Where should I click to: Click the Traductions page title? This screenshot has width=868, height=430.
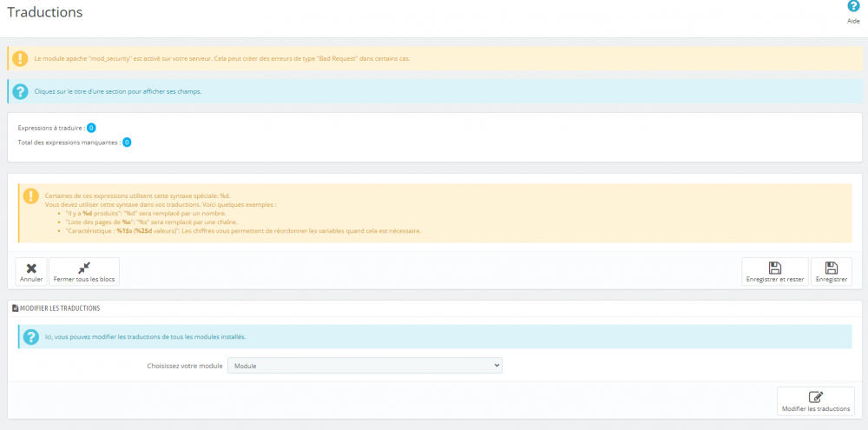[45, 12]
